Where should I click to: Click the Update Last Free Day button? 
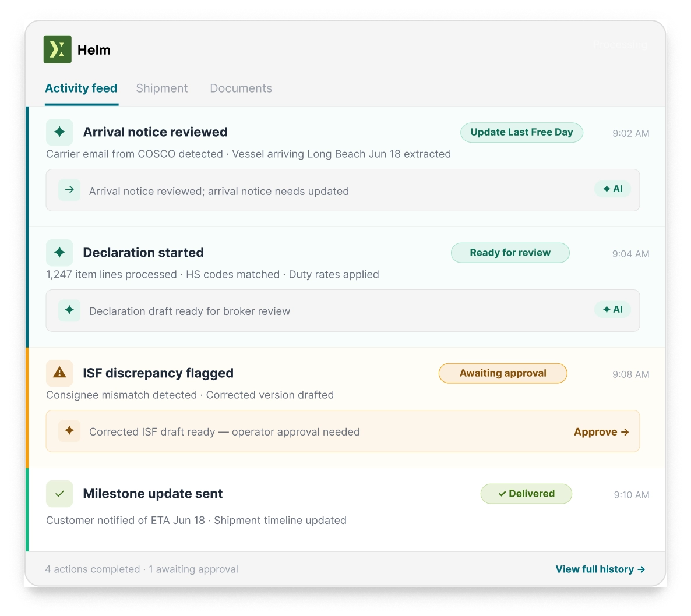(522, 133)
